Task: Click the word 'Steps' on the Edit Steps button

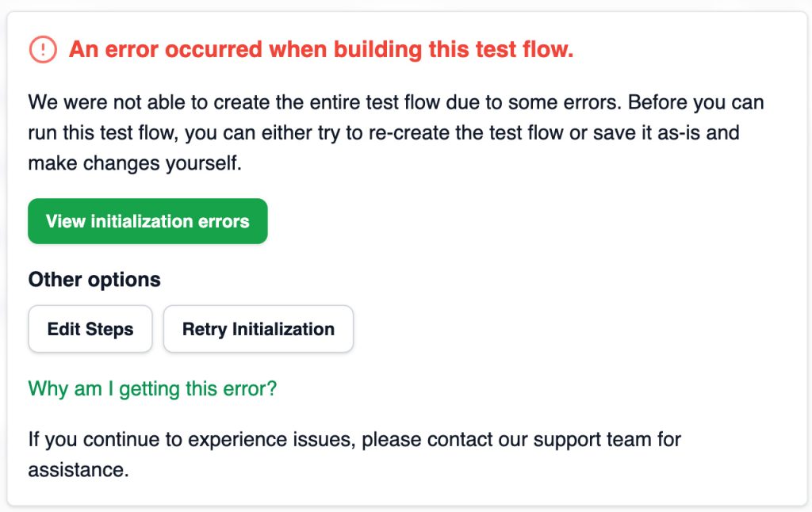Action: coord(109,330)
